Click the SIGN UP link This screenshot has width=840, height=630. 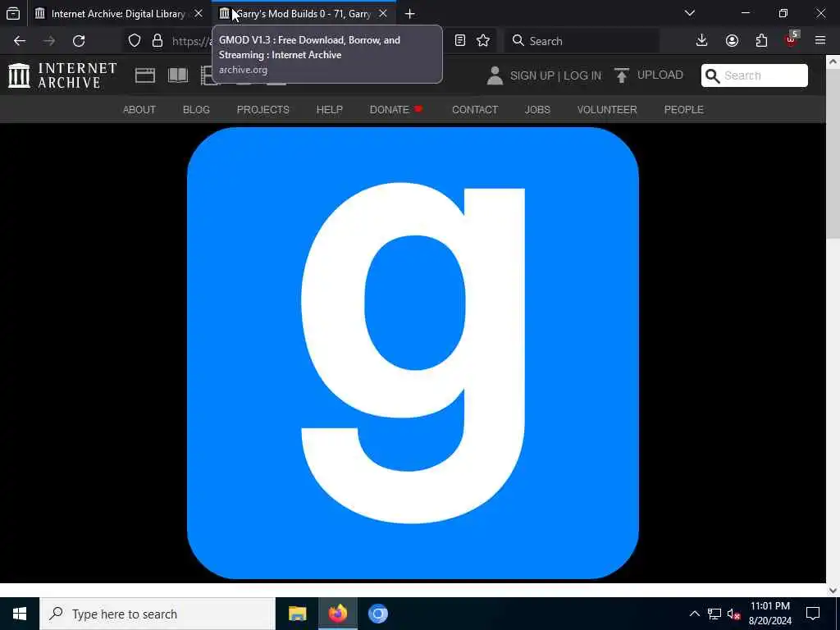pos(532,75)
